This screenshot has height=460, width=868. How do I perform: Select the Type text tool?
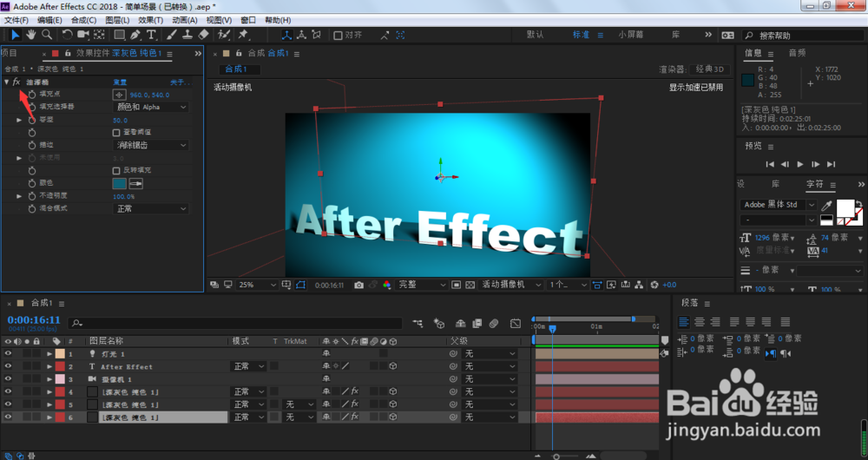click(151, 35)
